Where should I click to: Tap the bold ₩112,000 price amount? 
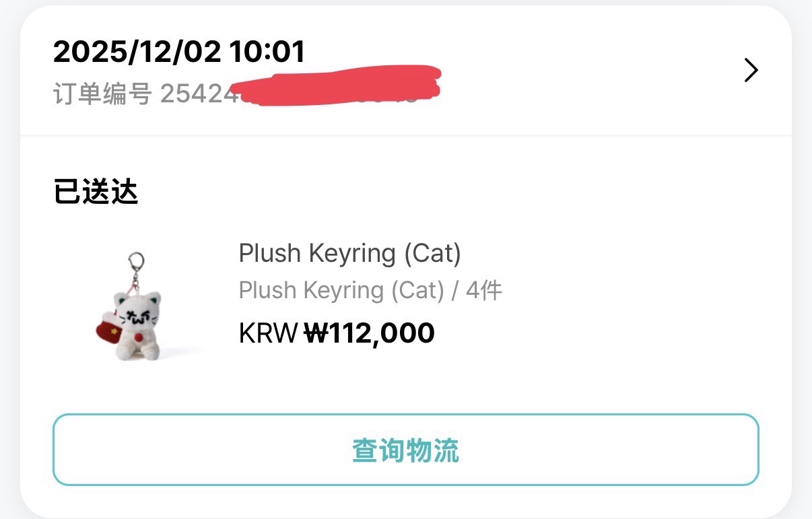(x=369, y=333)
